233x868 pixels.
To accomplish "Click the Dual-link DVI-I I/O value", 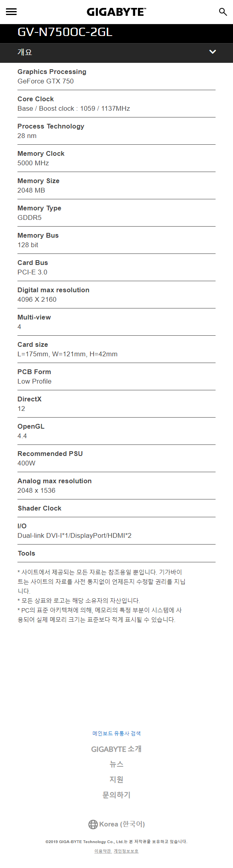I will click(x=74, y=535).
